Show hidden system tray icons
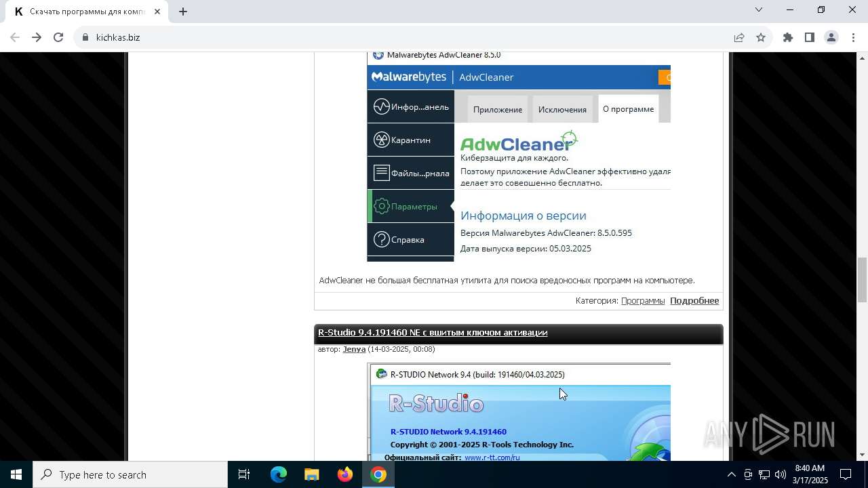868x488 pixels. [x=731, y=474]
